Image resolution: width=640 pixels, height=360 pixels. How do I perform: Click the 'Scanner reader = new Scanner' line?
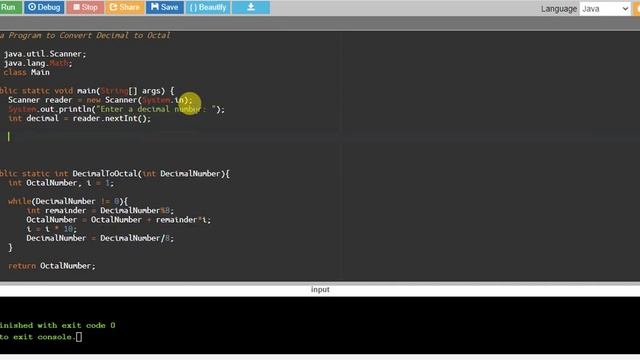[x=100, y=100]
